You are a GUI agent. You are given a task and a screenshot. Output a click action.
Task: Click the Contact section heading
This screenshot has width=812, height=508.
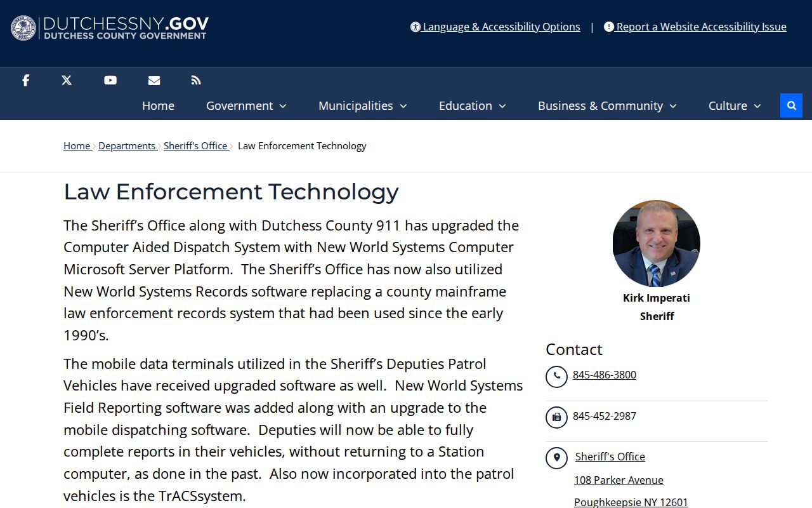[x=574, y=349]
